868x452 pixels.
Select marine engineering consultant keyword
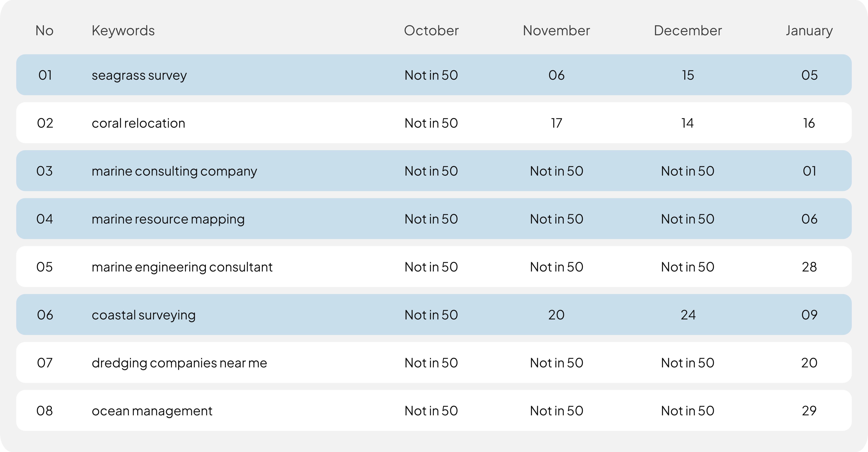click(x=182, y=267)
